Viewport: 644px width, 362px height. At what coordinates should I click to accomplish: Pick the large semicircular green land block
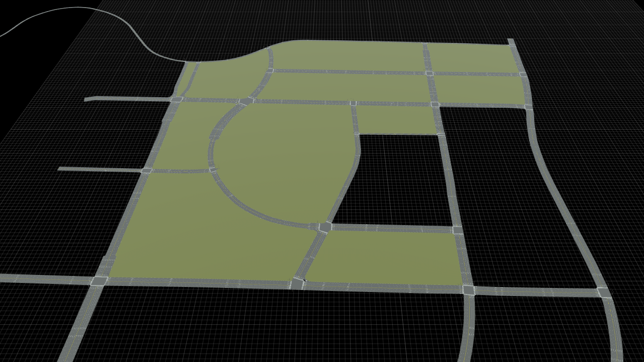pos(285,162)
